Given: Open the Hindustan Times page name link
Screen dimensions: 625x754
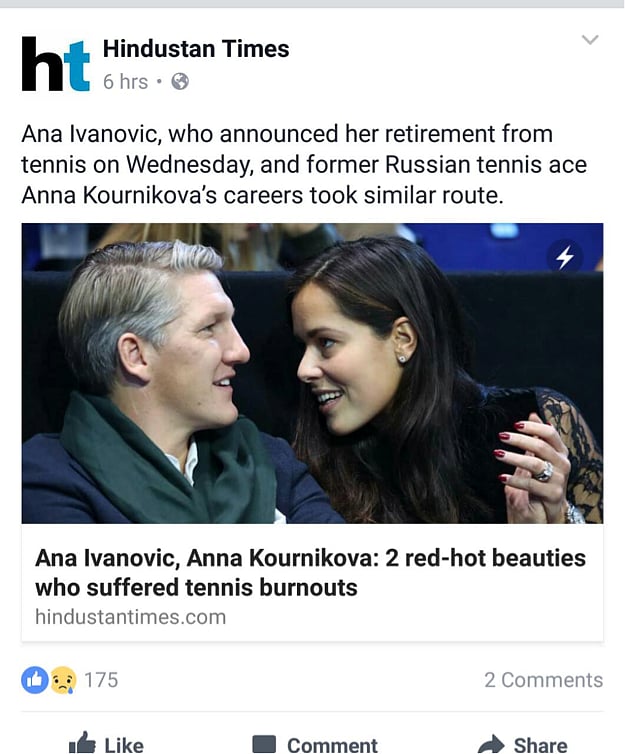Looking at the screenshot, I should click(x=196, y=48).
